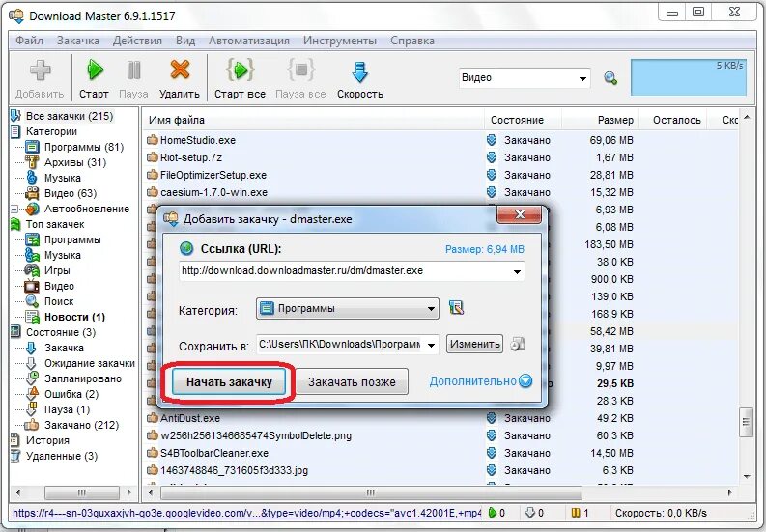Screen dimensions: 766x532
Task: Click the Игры gamepad icon in sidebar
Action: (32, 270)
